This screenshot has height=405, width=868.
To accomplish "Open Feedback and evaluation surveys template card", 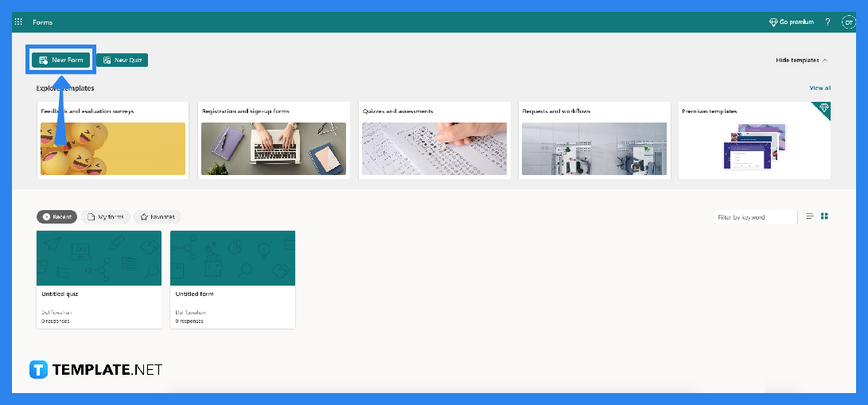I will (x=113, y=140).
